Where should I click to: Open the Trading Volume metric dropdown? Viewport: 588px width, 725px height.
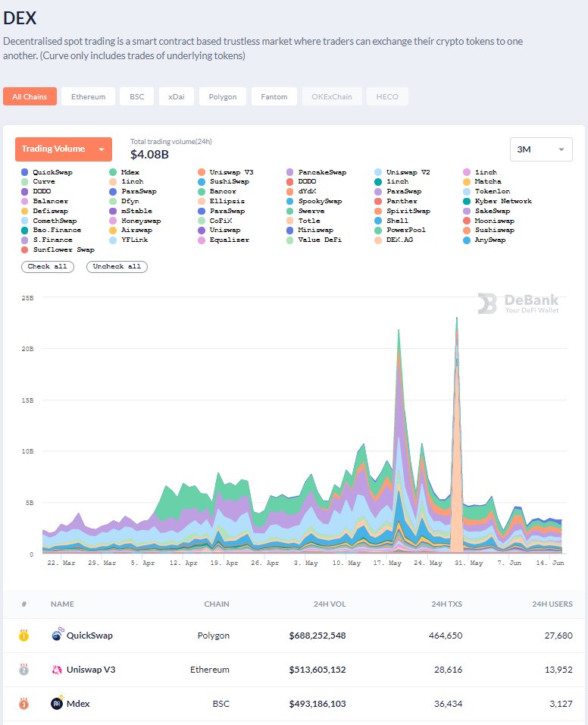(64, 149)
